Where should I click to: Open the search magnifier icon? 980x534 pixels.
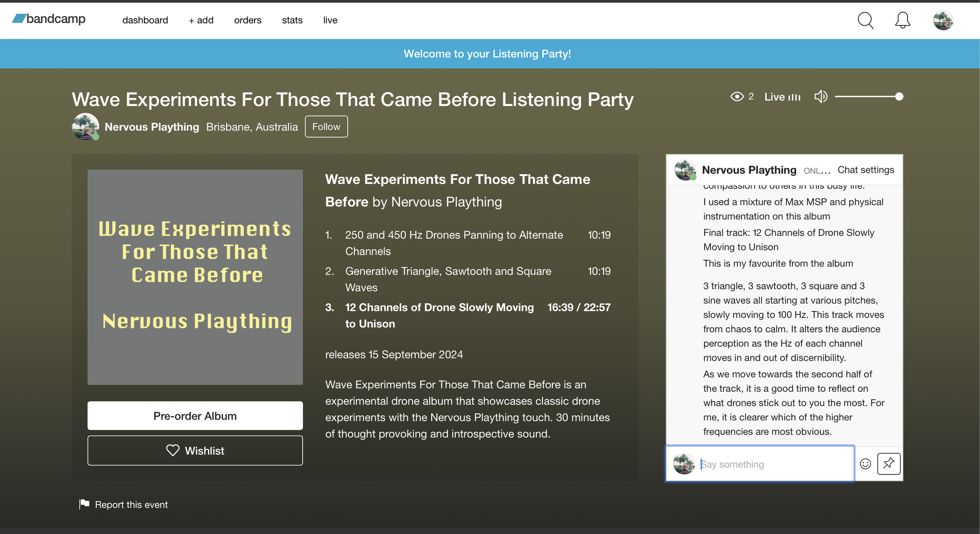866,20
